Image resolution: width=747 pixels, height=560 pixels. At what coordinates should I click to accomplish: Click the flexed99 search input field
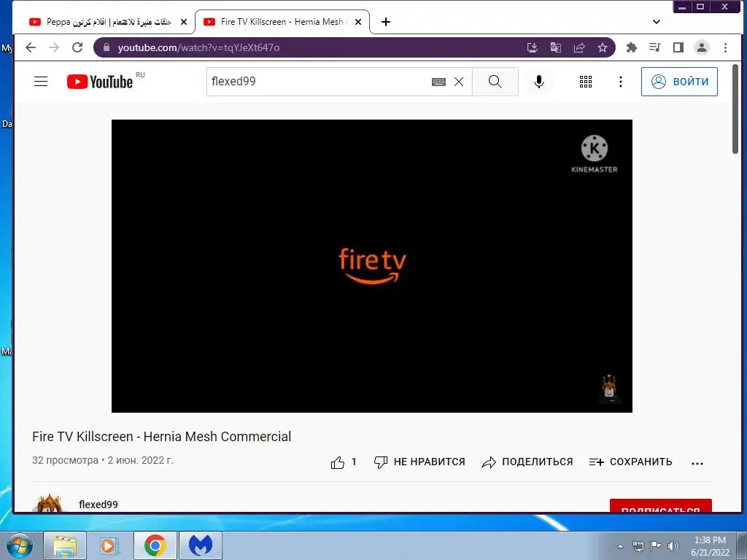coord(320,82)
